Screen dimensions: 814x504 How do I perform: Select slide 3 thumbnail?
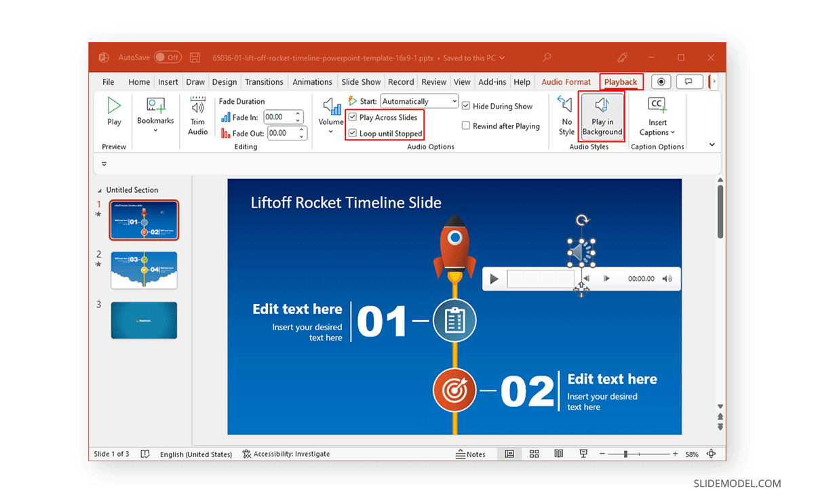tap(144, 319)
